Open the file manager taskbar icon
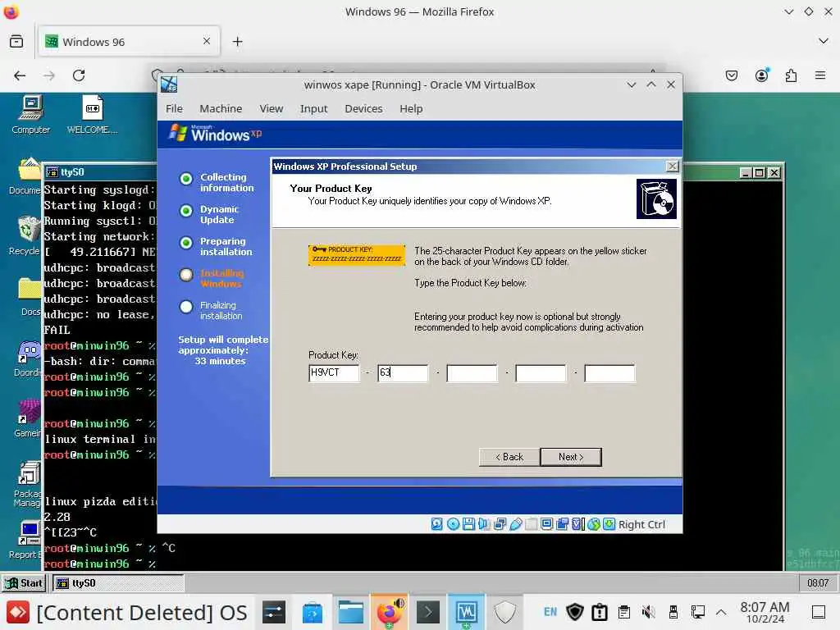The width and height of the screenshot is (840, 630). click(x=351, y=612)
